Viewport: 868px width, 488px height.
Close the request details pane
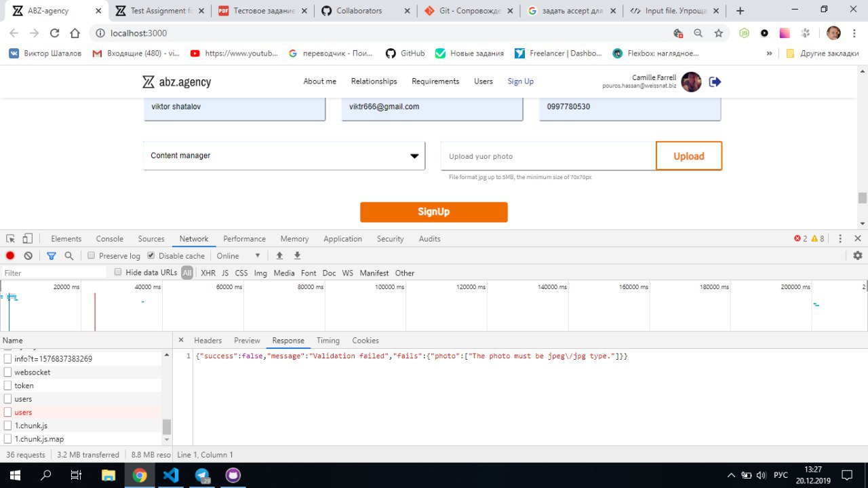(x=181, y=340)
